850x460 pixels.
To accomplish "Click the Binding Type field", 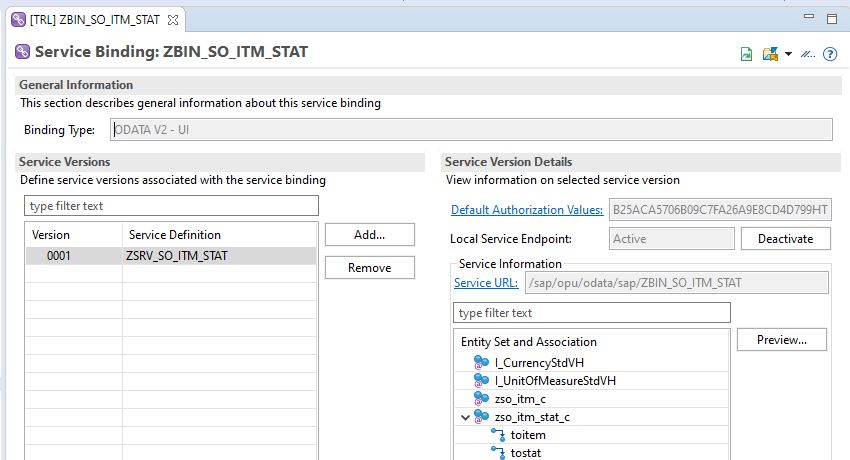I will (471, 129).
